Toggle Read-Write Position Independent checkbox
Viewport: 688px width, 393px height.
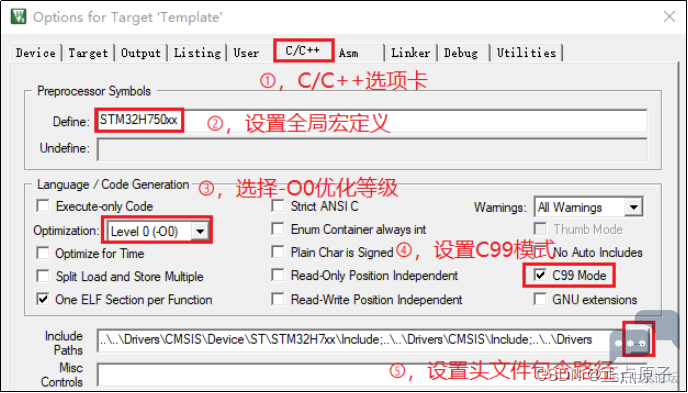[278, 300]
